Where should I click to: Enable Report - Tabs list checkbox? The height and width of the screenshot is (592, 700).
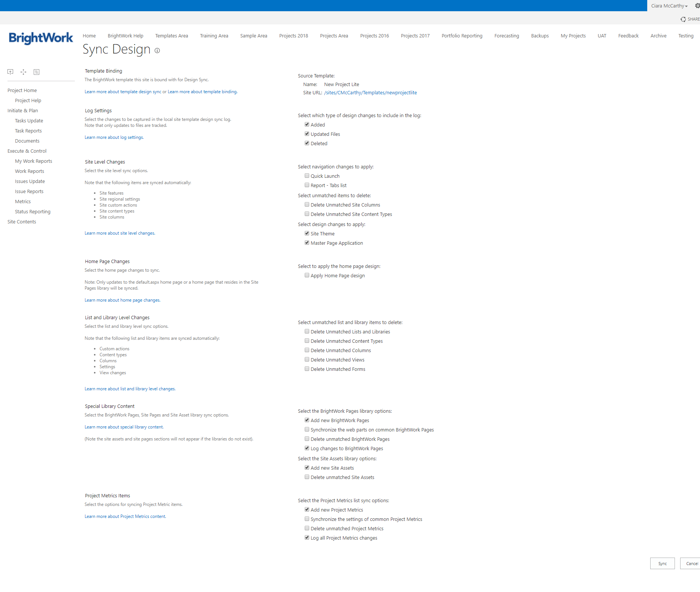(x=307, y=185)
